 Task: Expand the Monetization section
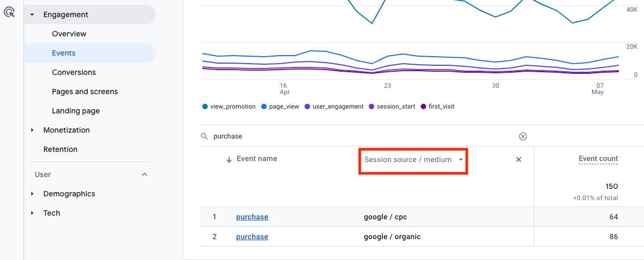(32, 130)
